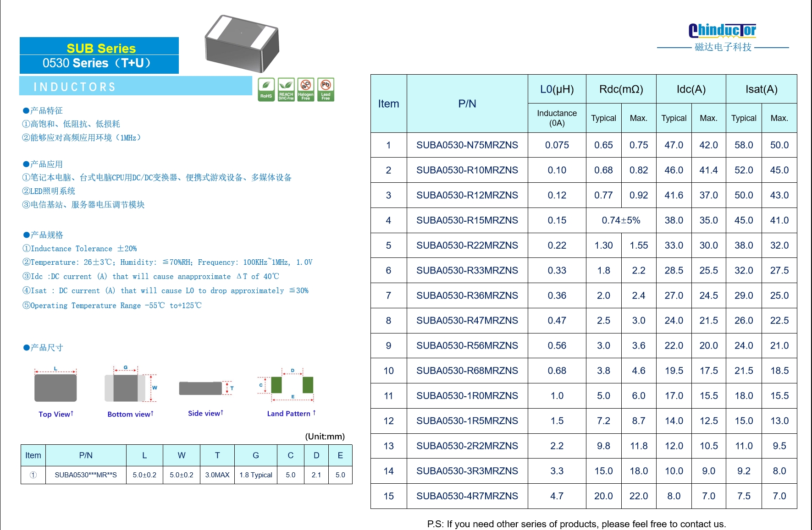This screenshot has width=812, height=530.
Task: Click the "磁达电子科技" company name
Action: 723,47
